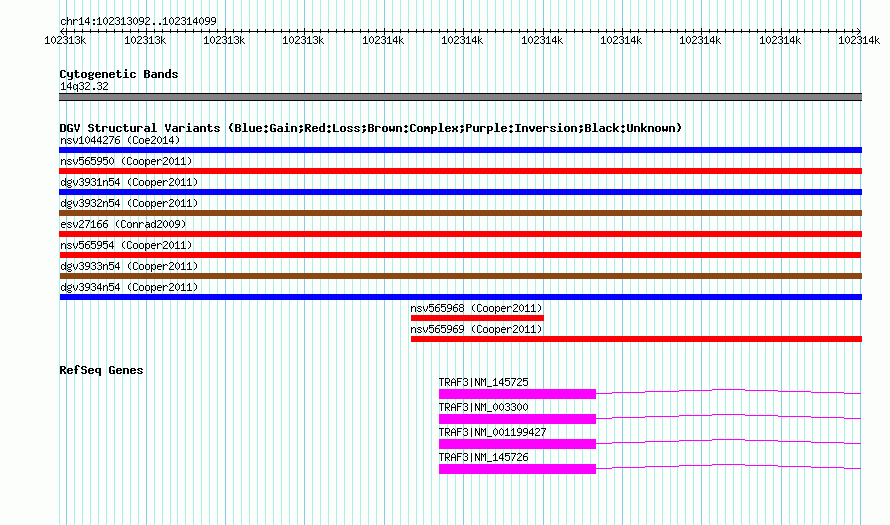Open the nsv565968 (Cooper2011) variant label
Image resolution: width=890 pixels, height=525 pixels.
476,308
